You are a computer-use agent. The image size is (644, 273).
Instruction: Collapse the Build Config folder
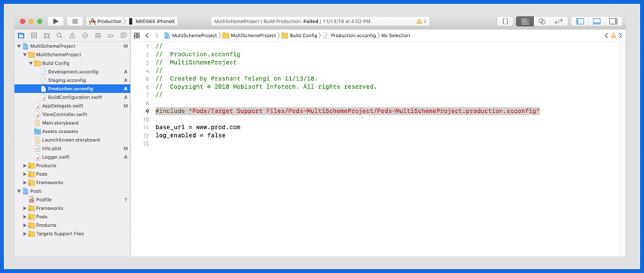31,63
